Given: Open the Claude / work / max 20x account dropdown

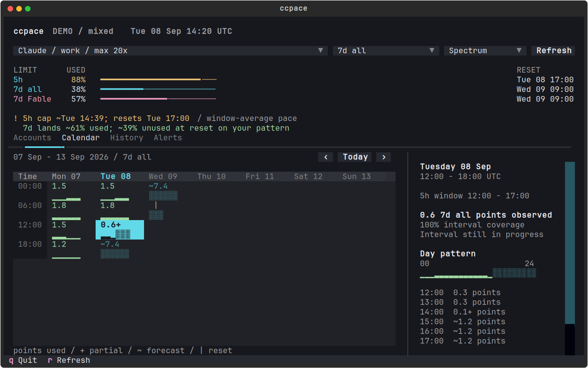Looking at the screenshot, I should pyautogui.click(x=170, y=51).
